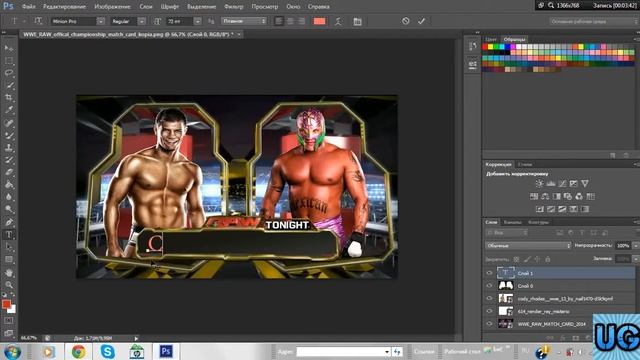Hide the WWE_RAW_MATCH_CARD_2014 layer
Viewport: 640px width, 360px height.
click(489, 324)
